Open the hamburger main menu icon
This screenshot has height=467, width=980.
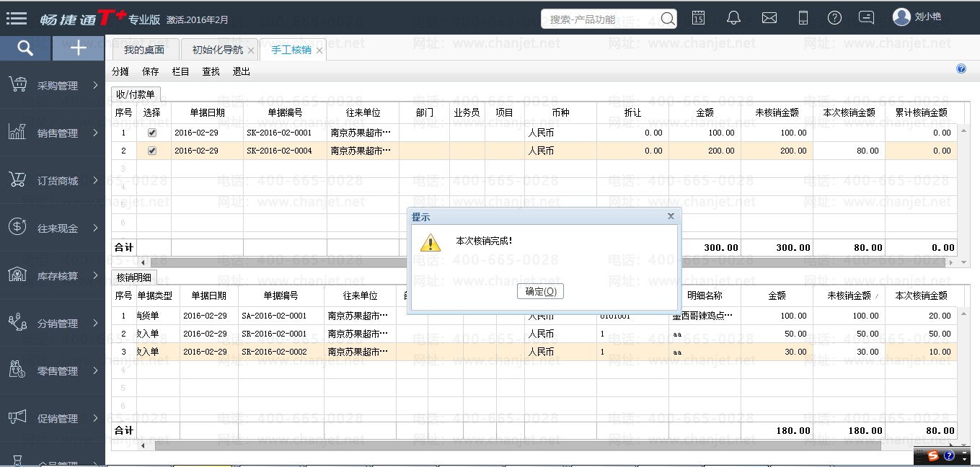16,19
